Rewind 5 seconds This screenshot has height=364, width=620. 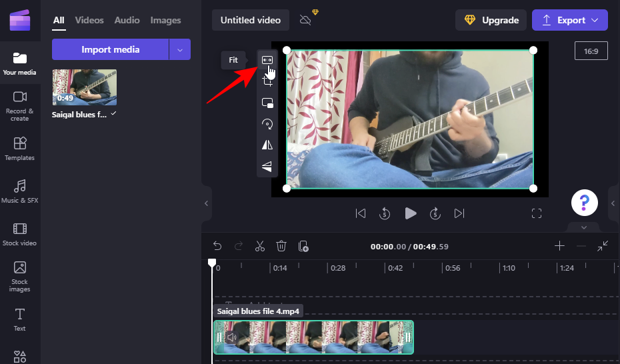pyautogui.click(x=385, y=213)
